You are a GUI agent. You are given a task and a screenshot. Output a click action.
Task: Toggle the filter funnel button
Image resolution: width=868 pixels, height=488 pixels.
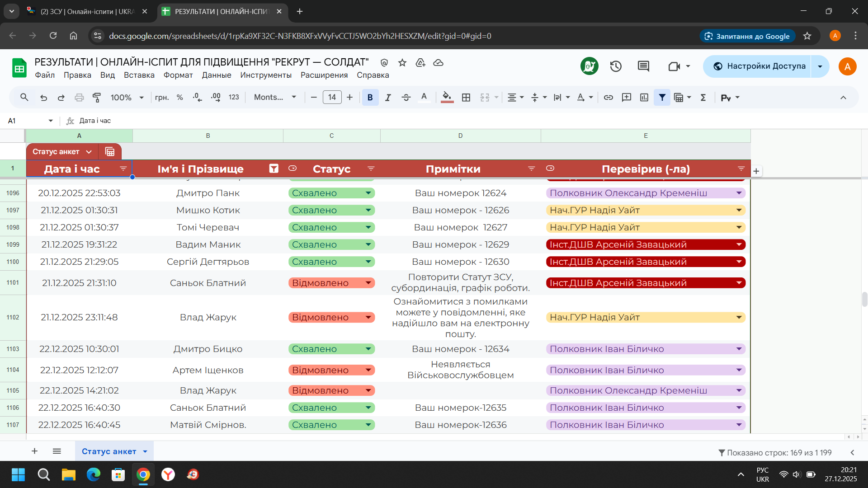tap(662, 97)
